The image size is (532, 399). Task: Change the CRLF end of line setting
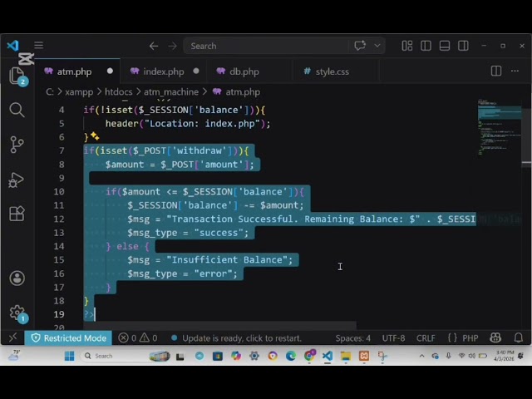pos(426,338)
